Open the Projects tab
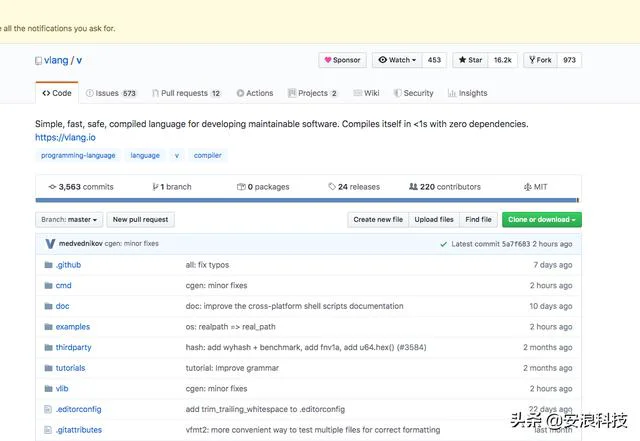Image resolution: width=640 pixels, height=441 pixels. pyautogui.click(x=313, y=93)
